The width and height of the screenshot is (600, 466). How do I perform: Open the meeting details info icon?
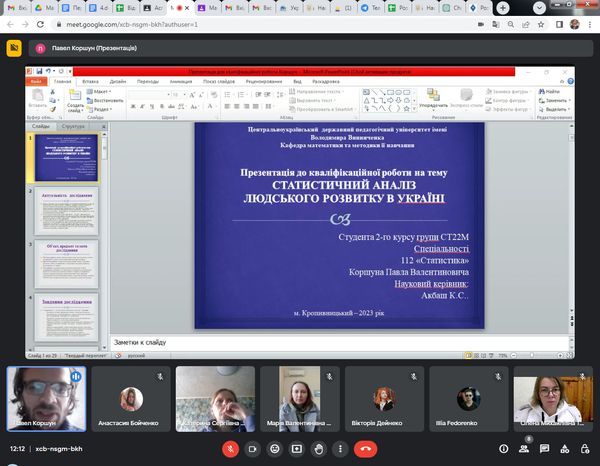[505, 449]
